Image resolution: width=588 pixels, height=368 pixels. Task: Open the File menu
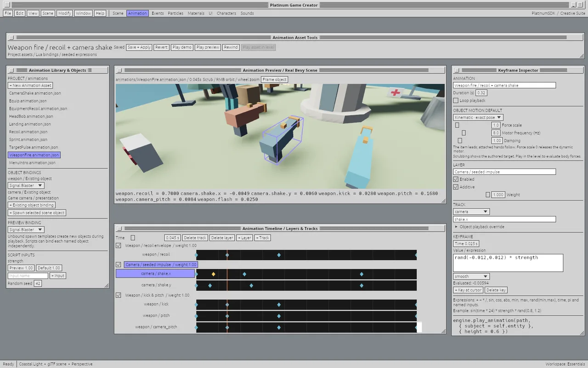(8, 13)
